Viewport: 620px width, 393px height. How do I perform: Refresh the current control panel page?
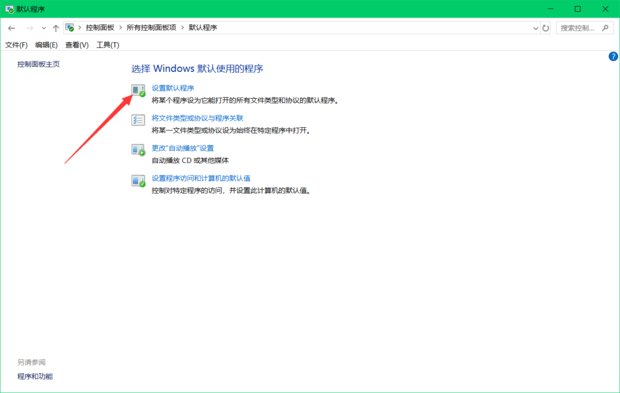pyautogui.click(x=546, y=28)
